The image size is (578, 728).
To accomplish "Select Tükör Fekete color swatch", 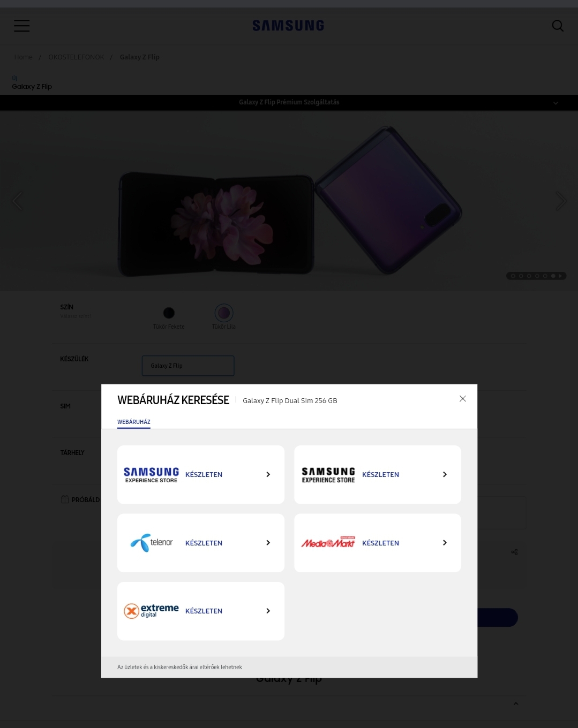I will [x=169, y=313].
